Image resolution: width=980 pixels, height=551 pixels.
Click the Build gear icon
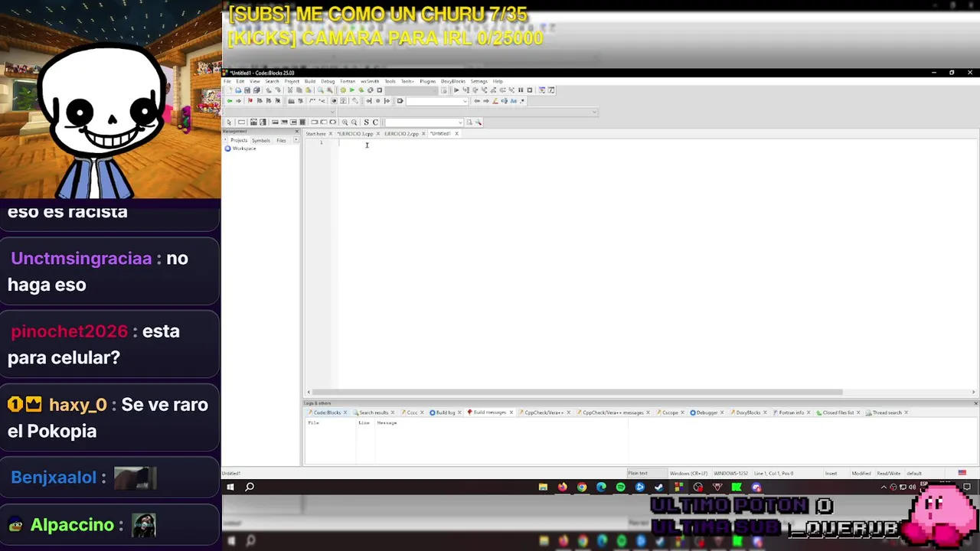[x=343, y=90]
